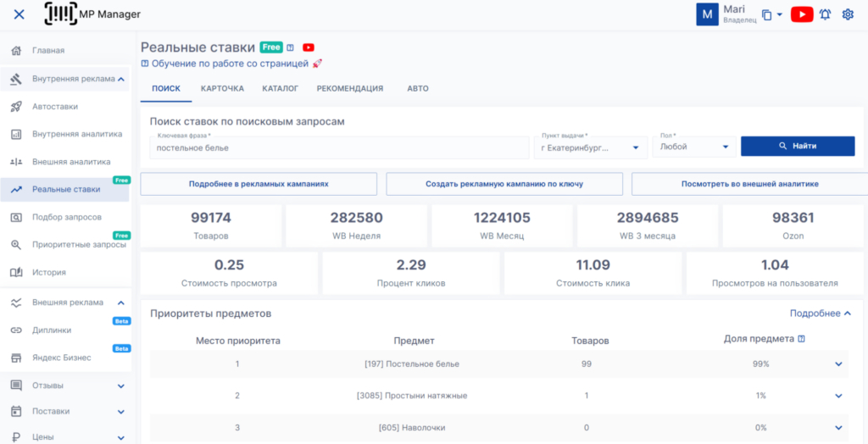
Task: Click the copy icon next to user name
Action: pyautogui.click(x=767, y=14)
